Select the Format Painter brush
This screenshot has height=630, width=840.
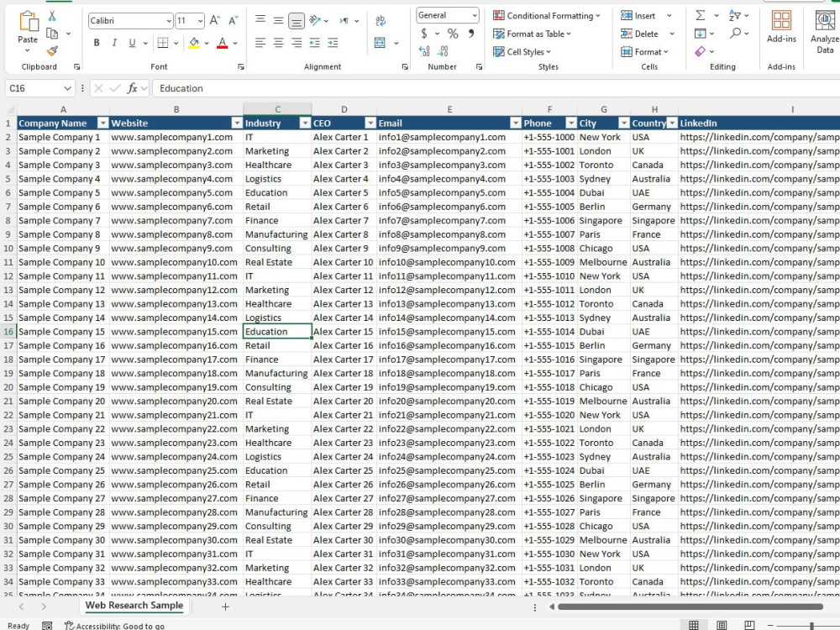(52, 51)
